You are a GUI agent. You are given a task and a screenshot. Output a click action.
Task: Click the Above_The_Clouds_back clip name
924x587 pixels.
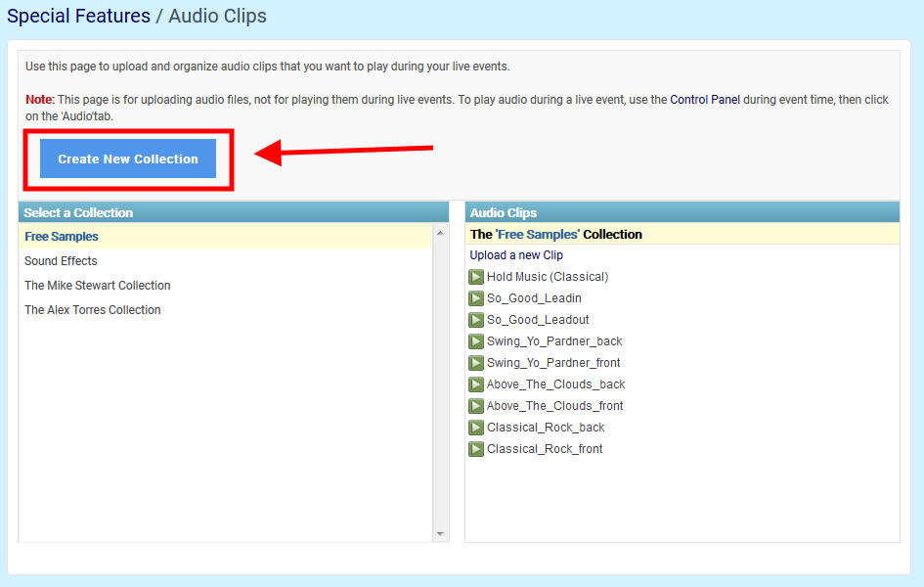[x=555, y=384]
